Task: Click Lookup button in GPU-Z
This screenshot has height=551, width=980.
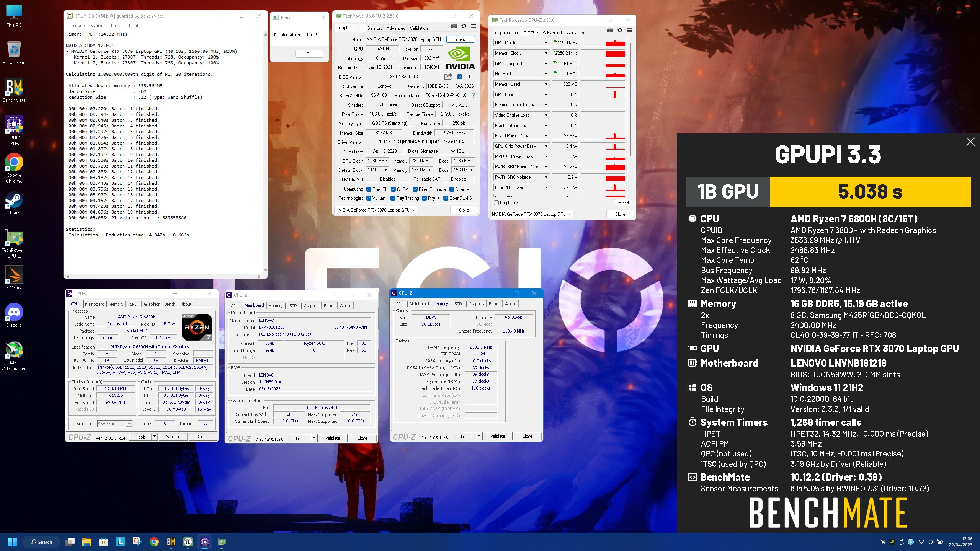Action: pyautogui.click(x=461, y=39)
